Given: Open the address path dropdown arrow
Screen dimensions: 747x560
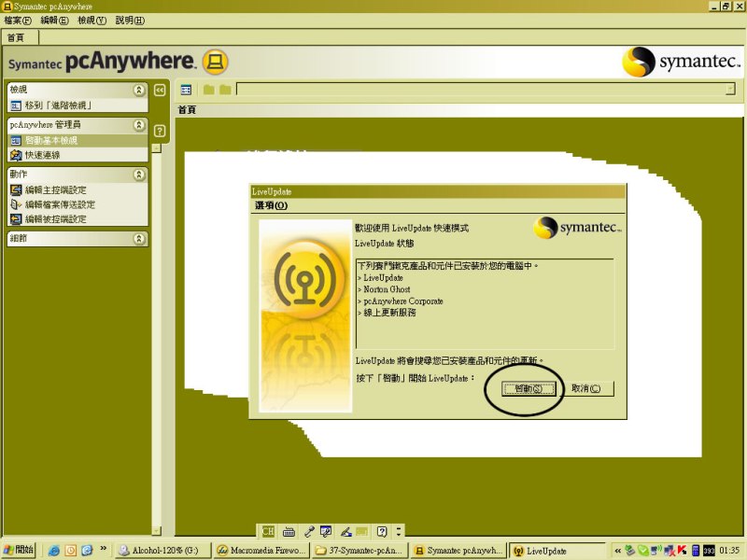Looking at the screenshot, I should [x=730, y=89].
